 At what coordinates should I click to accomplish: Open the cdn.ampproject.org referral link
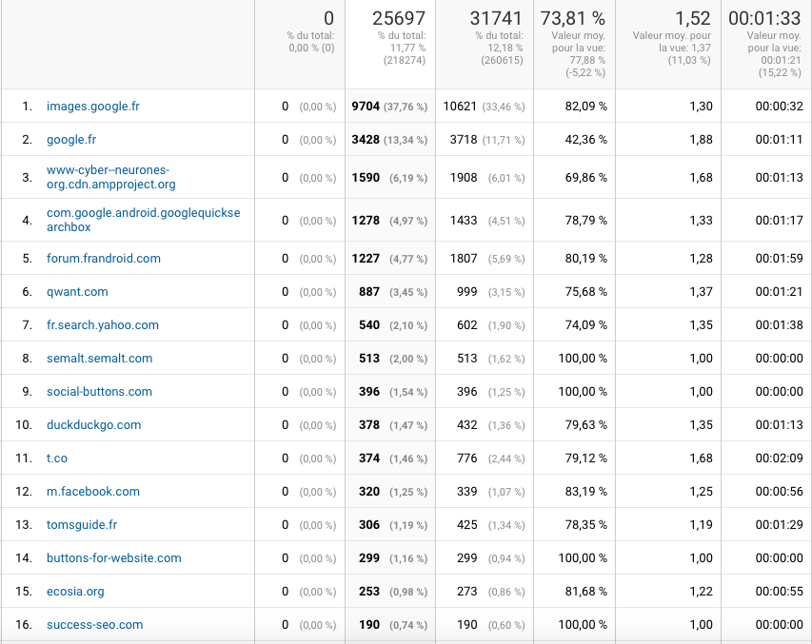[110, 177]
